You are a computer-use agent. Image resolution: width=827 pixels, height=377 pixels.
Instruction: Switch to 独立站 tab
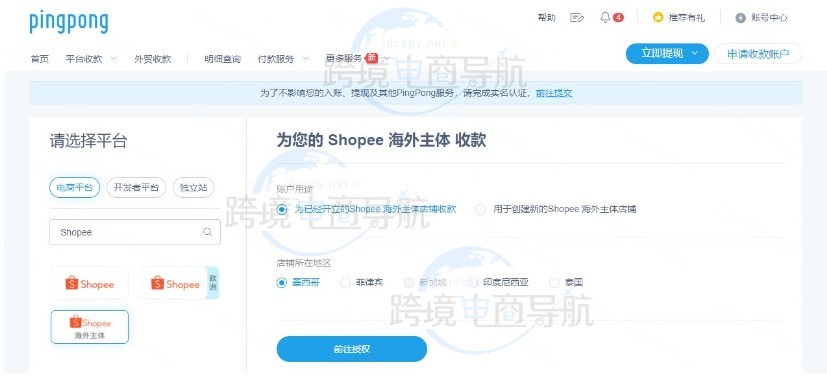click(x=194, y=188)
